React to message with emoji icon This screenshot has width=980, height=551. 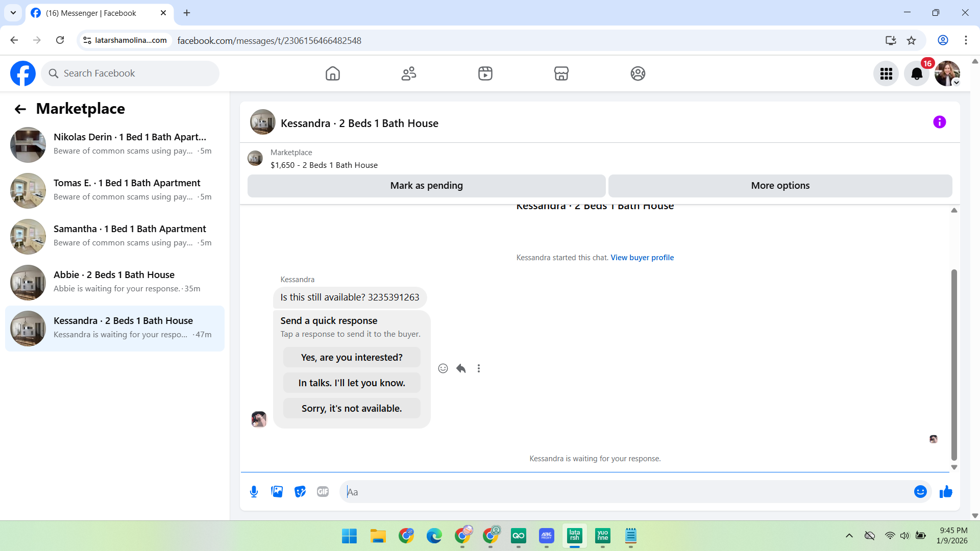tap(443, 368)
